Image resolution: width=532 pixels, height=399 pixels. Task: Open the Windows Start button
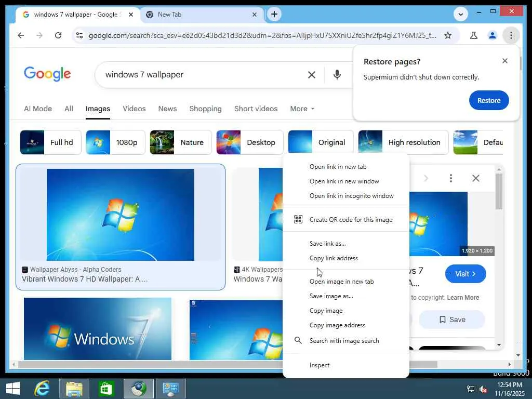tap(13, 389)
